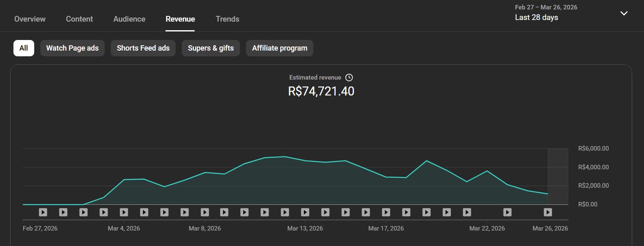The width and height of the screenshot is (644, 246).
Task: Select the All revenue filter chip
Action: click(x=24, y=48)
